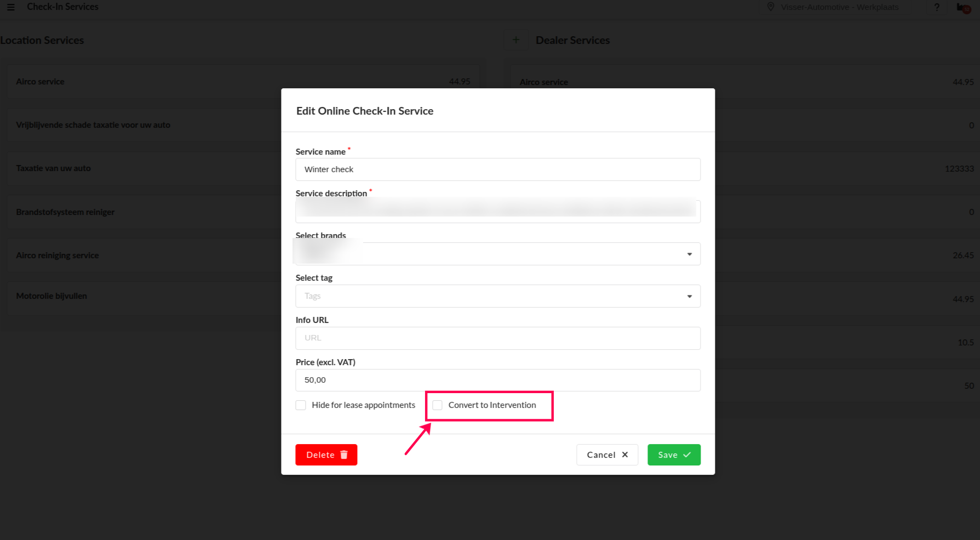Click the checkmark icon on Save button
980x540 pixels.
(x=687, y=455)
